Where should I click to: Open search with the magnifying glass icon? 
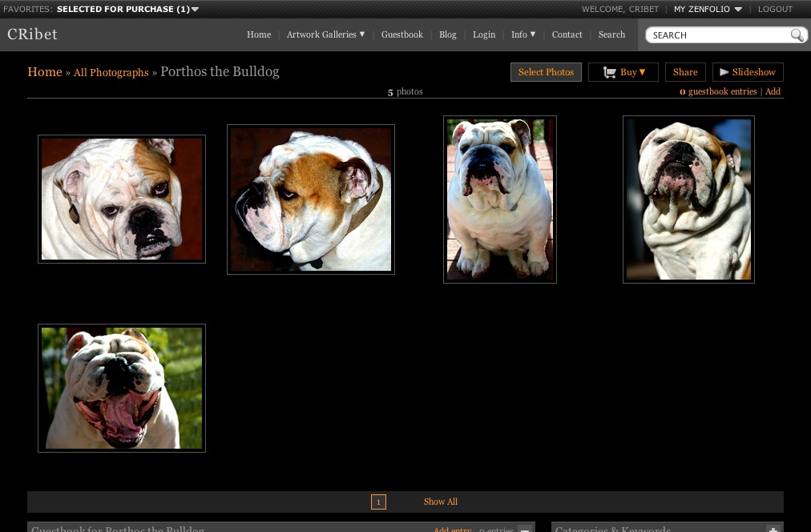pyautogui.click(x=797, y=35)
